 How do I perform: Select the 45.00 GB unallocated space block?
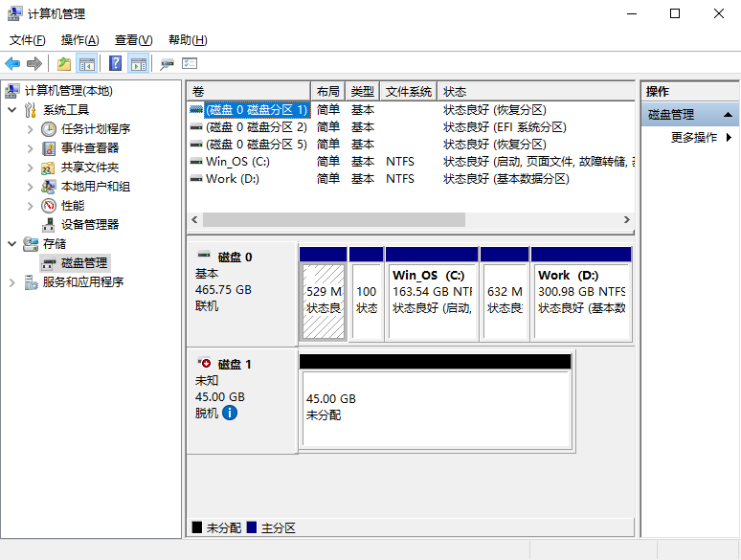pyautogui.click(x=436, y=409)
